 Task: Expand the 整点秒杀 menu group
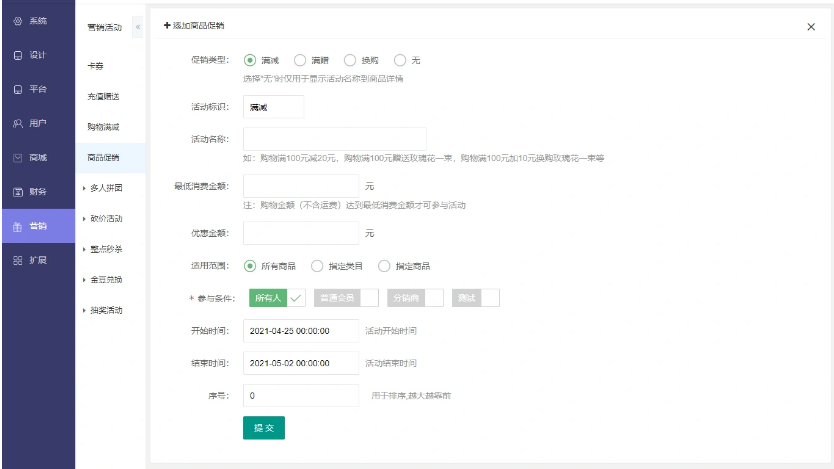(105, 249)
